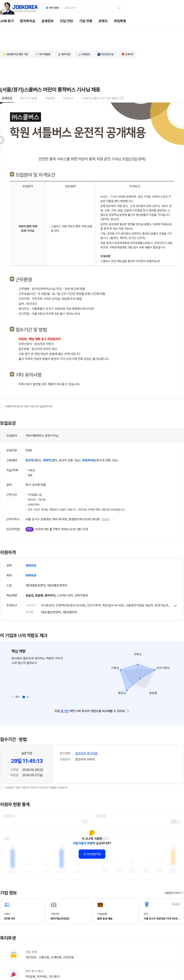The image size is (184, 980).
Task: Click the 모집분야 및 자격요건 bus icon
Action: coord(12,174)
